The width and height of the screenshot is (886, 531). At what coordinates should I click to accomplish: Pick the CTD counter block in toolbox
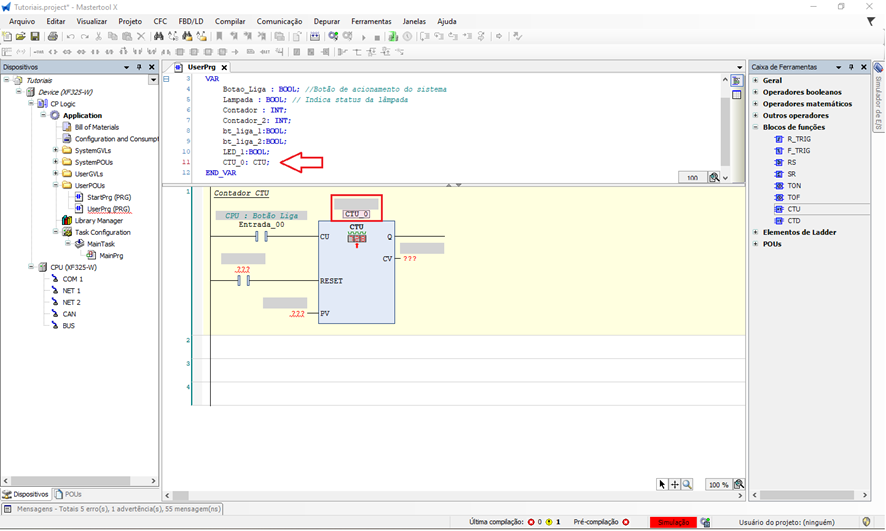(793, 220)
